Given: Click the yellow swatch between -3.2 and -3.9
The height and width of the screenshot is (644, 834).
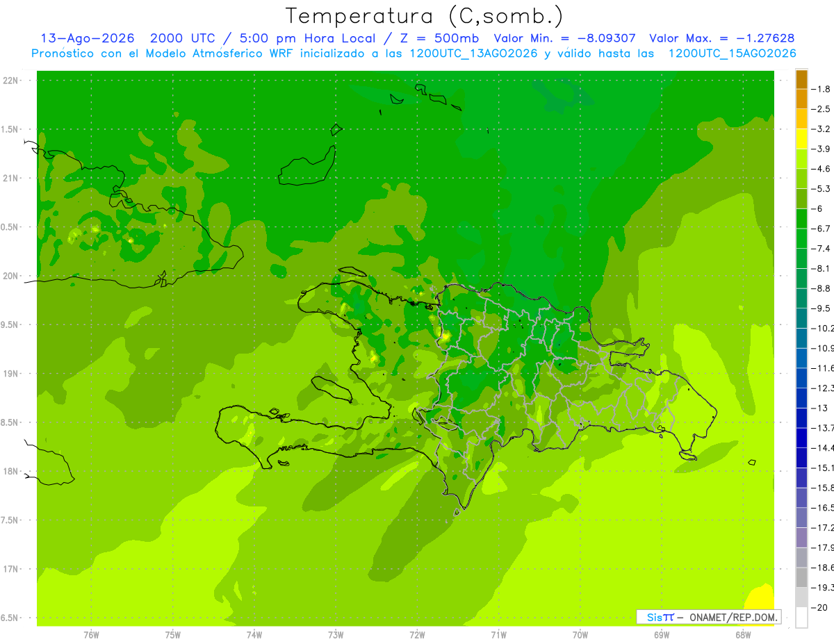Looking at the screenshot, I should [801, 139].
